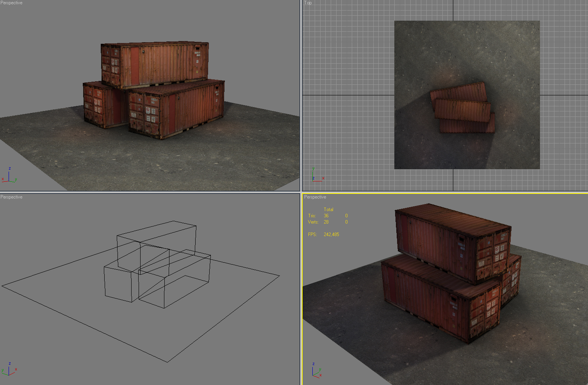Click the Verts value in the statistics display
The image size is (588, 385).
(326, 222)
